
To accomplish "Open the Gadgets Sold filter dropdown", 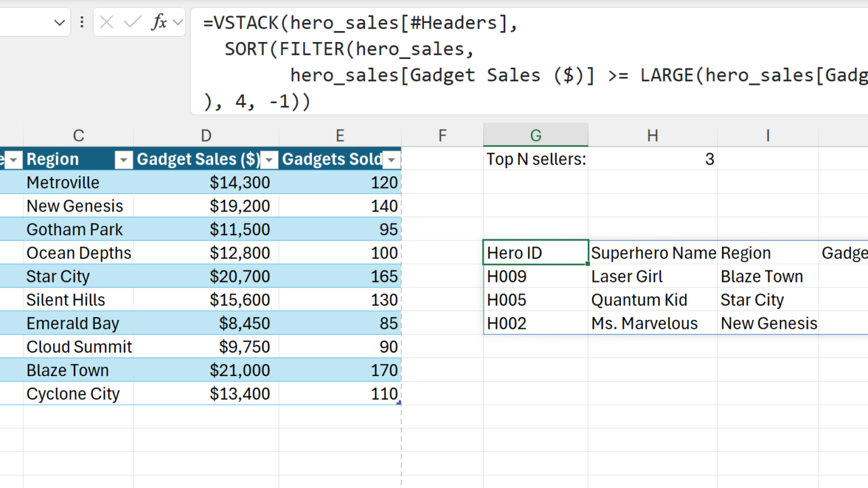I will click(392, 160).
